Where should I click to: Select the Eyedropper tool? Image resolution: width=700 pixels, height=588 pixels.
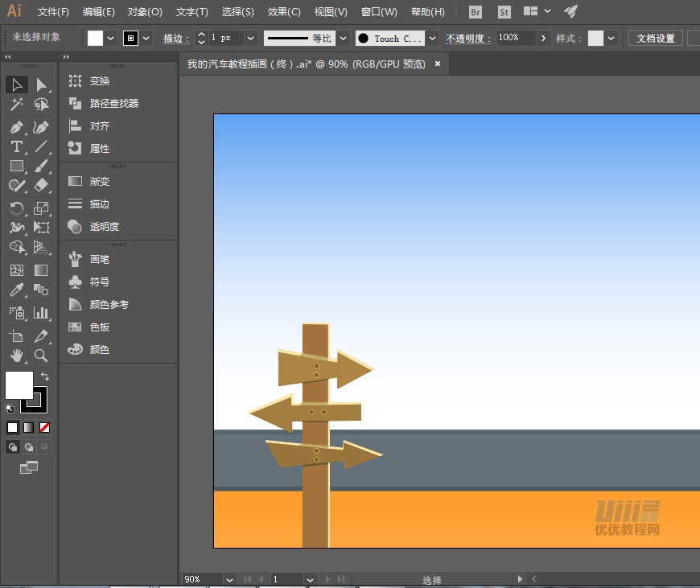pos(17,290)
